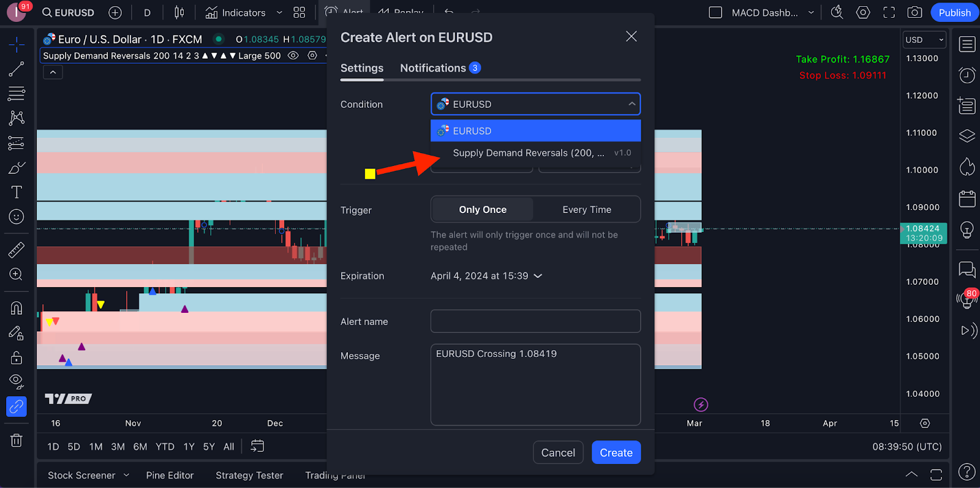Image resolution: width=980 pixels, height=488 pixels.
Task: Change the D timeframe interval
Action: (x=147, y=12)
